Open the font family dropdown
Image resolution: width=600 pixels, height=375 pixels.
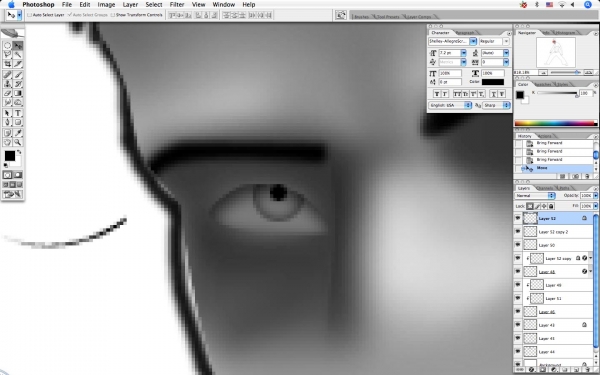[473, 41]
